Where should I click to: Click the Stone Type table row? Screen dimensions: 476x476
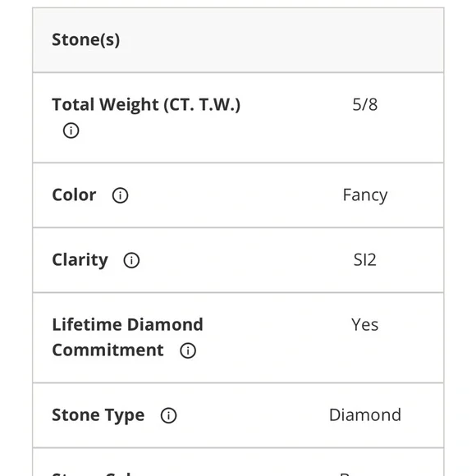[238, 415]
